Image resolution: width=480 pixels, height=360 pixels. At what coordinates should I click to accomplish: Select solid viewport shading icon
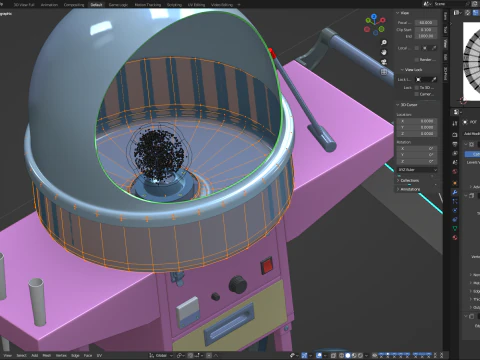(348, 355)
